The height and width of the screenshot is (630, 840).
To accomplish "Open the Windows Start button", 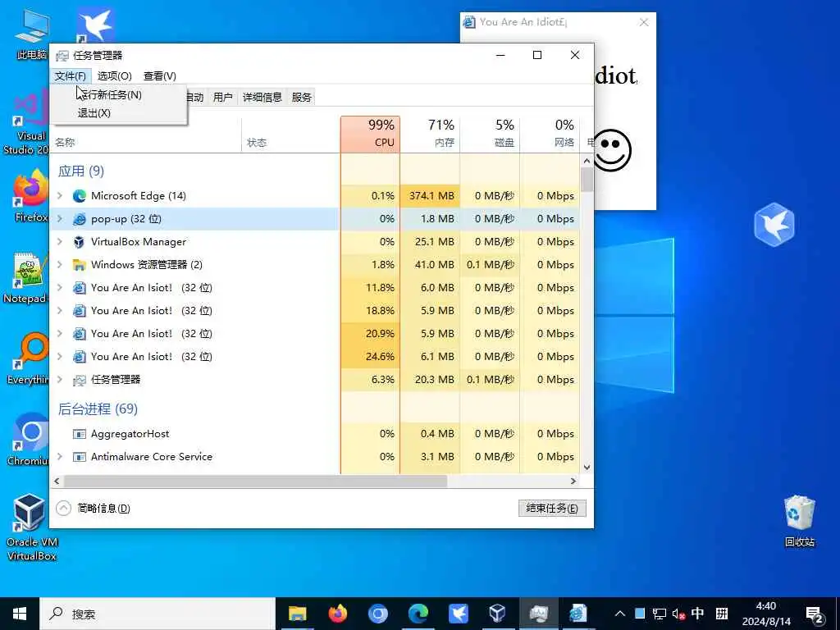I will (x=20, y=614).
